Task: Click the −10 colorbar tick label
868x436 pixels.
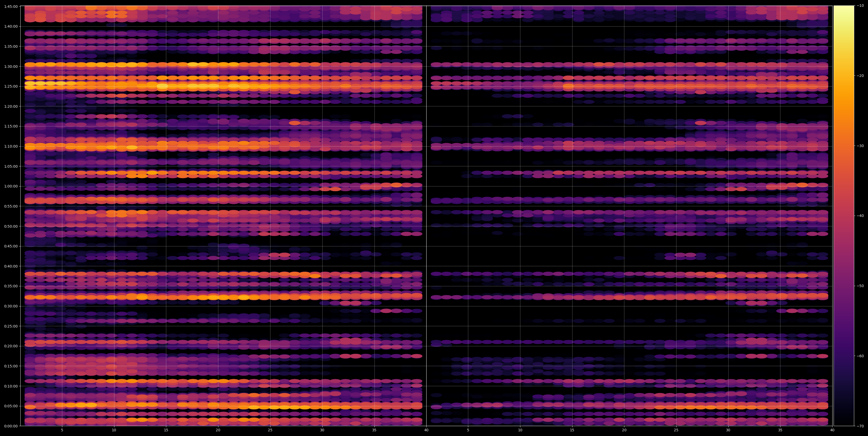Action: pos(860,6)
